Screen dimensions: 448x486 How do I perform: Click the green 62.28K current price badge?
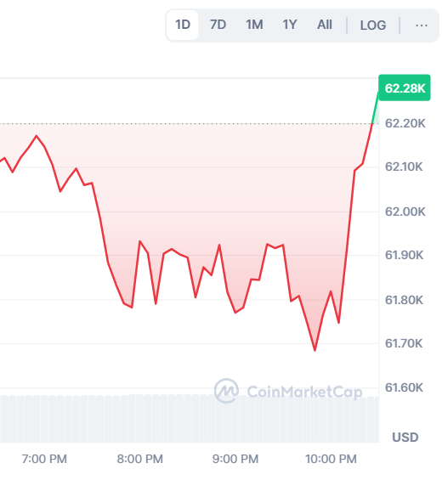(405, 88)
